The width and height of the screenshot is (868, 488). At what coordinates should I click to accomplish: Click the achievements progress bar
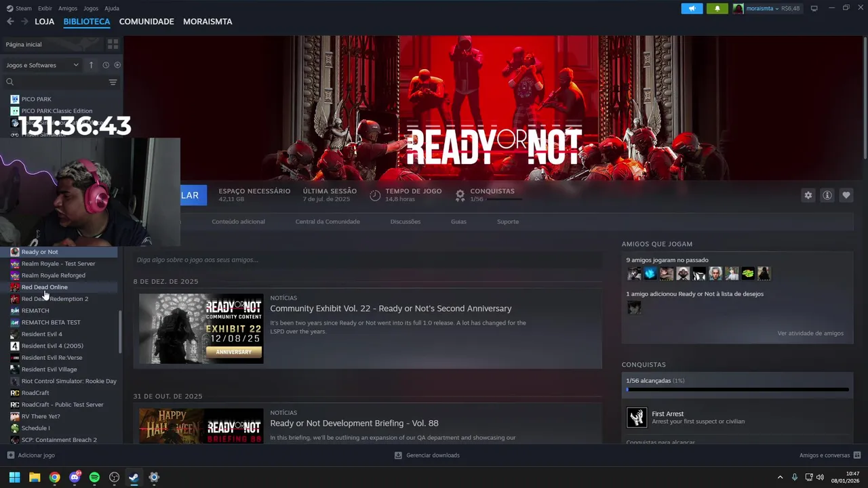(737, 390)
